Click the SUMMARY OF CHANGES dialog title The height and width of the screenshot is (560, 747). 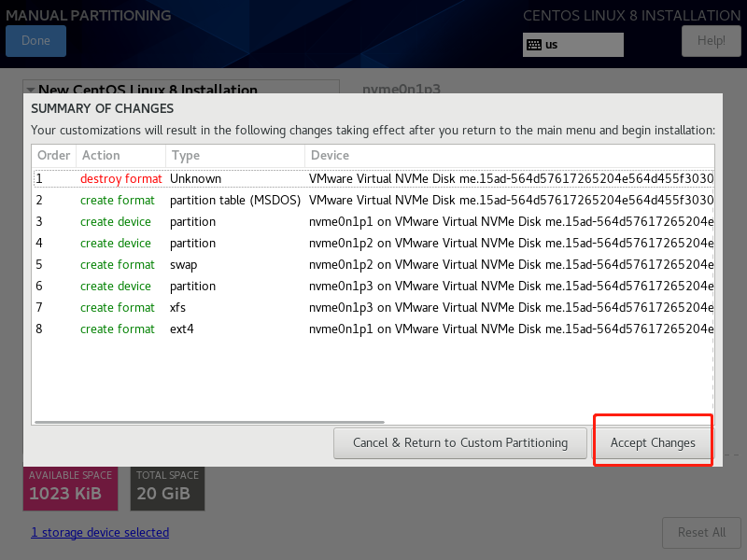point(103,108)
